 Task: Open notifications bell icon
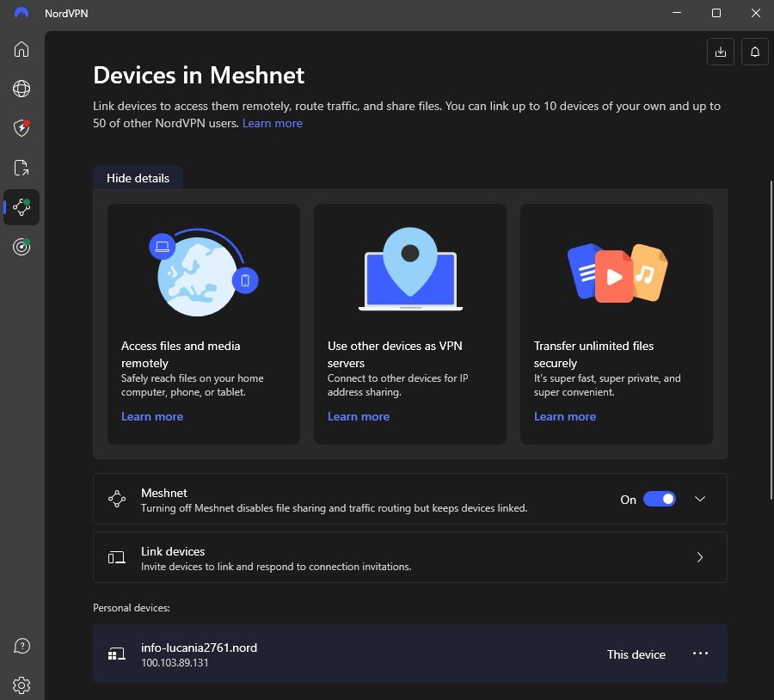755,52
